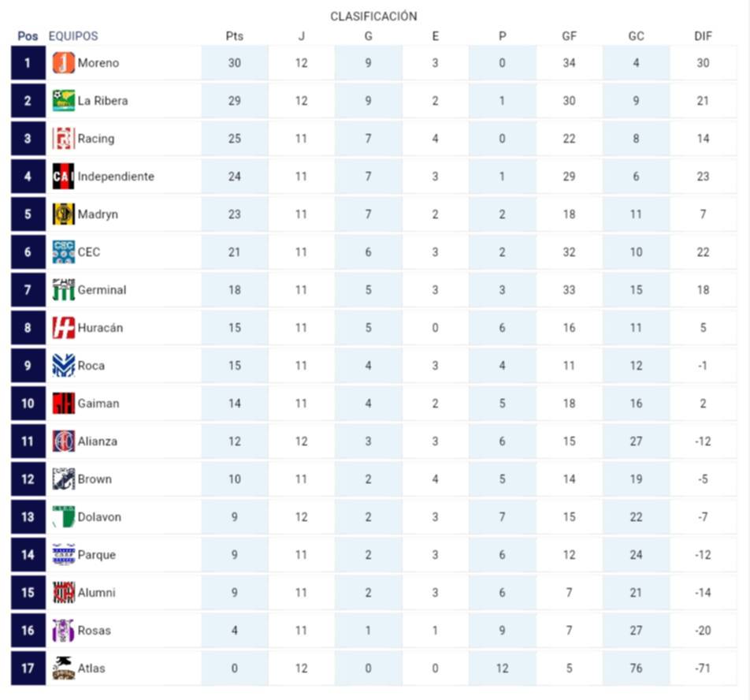Sort by the DIF column header
The width and height of the screenshot is (750, 700).
(x=703, y=36)
